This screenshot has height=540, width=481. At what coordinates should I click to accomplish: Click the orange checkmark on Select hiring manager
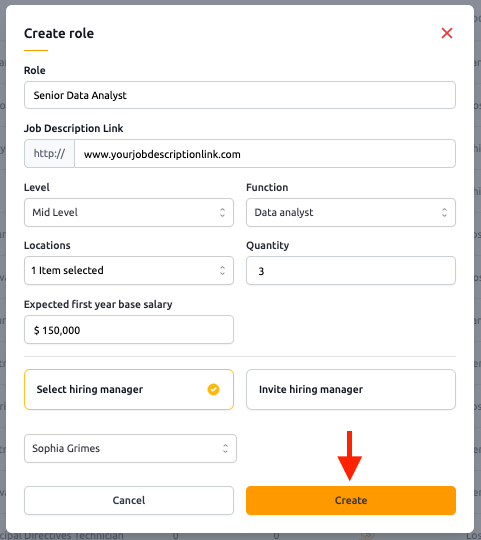(213, 390)
